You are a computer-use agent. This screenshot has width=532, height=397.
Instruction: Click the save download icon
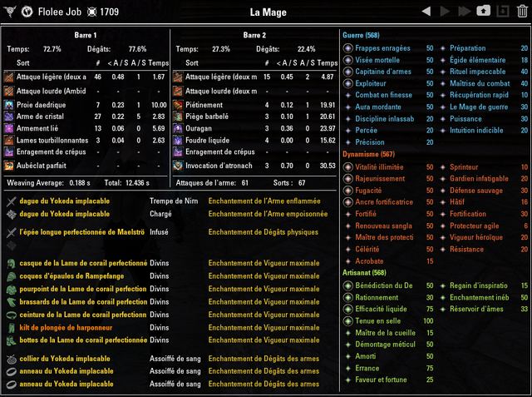[x=503, y=11]
